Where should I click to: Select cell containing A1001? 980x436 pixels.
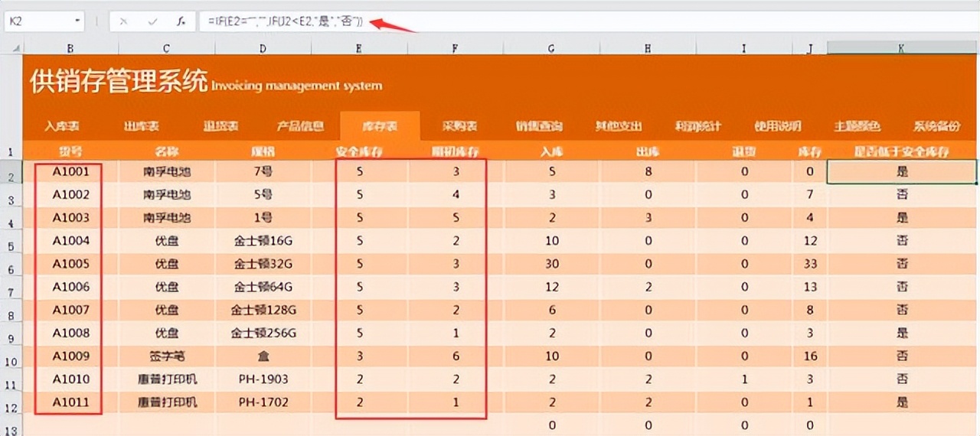[70, 172]
